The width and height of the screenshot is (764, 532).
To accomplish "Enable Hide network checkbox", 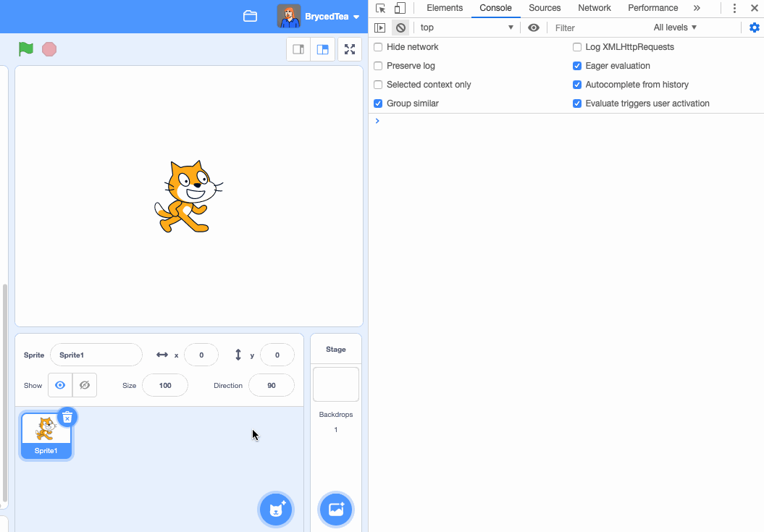I will point(378,47).
